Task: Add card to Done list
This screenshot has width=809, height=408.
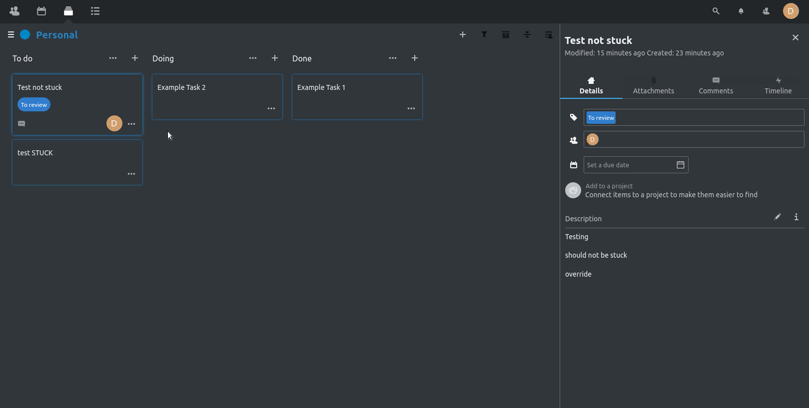Action: tap(414, 58)
